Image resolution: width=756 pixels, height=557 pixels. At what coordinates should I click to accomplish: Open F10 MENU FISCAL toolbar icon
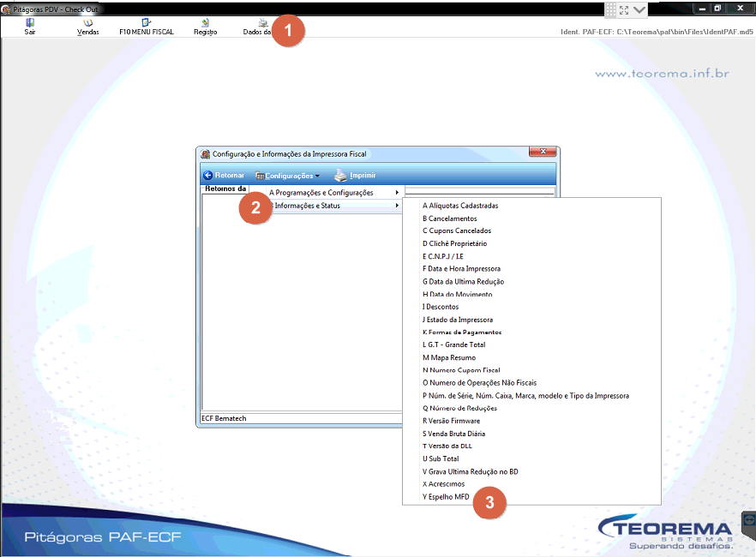(x=146, y=22)
